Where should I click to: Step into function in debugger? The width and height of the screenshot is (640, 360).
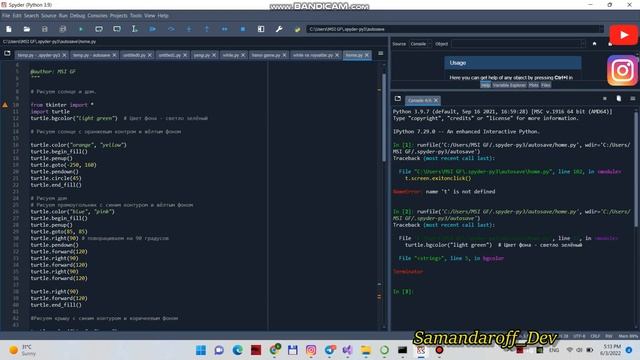[189, 29]
